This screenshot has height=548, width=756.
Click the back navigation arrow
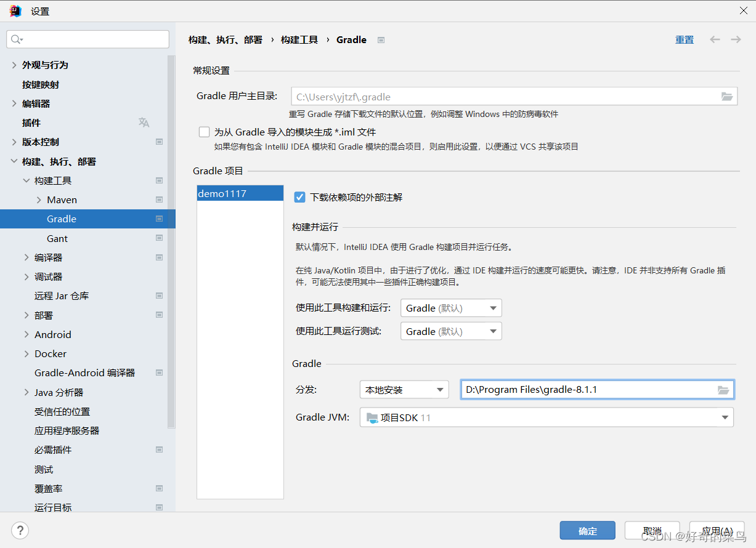(715, 39)
